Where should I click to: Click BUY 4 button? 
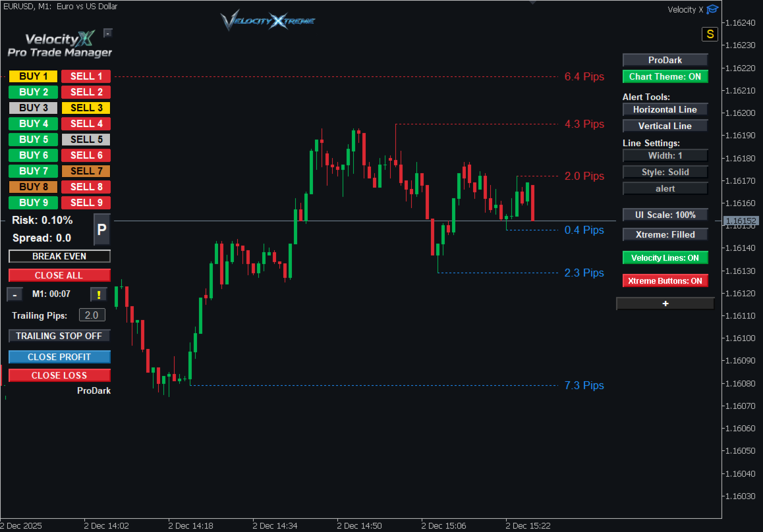[33, 124]
